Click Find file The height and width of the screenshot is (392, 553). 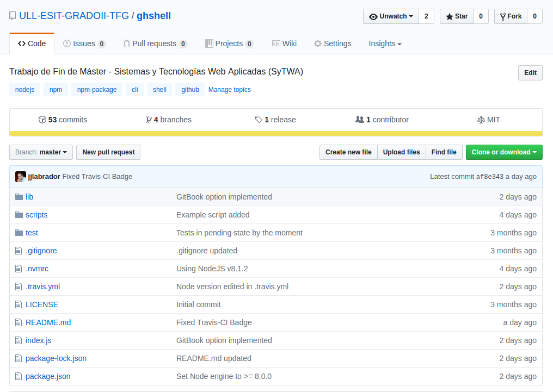pos(444,152)
